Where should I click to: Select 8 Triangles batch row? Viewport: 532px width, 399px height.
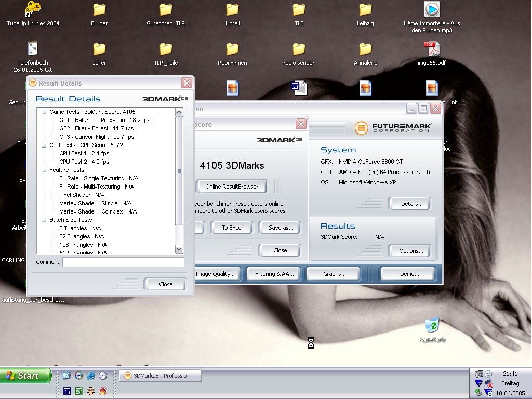80,228
